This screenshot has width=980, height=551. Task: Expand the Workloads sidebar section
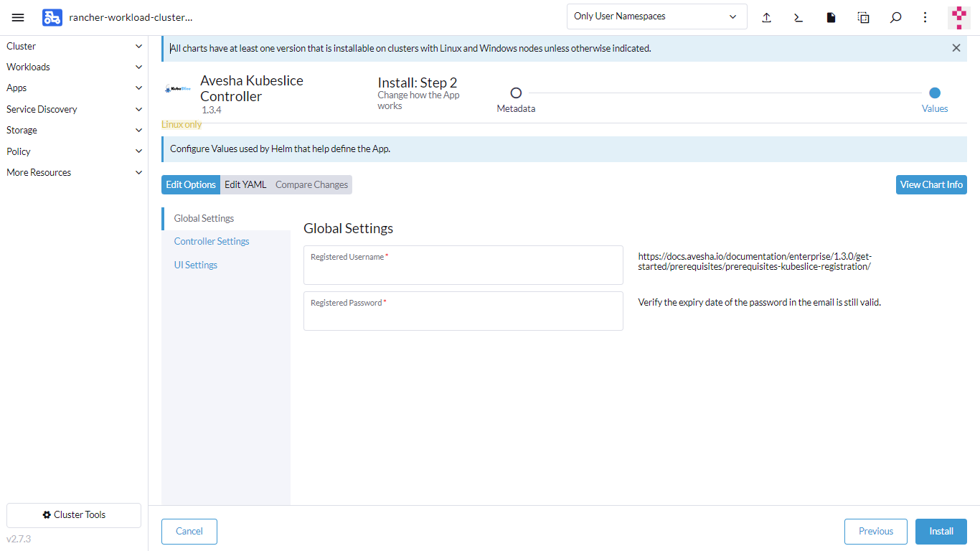point(74,67)
